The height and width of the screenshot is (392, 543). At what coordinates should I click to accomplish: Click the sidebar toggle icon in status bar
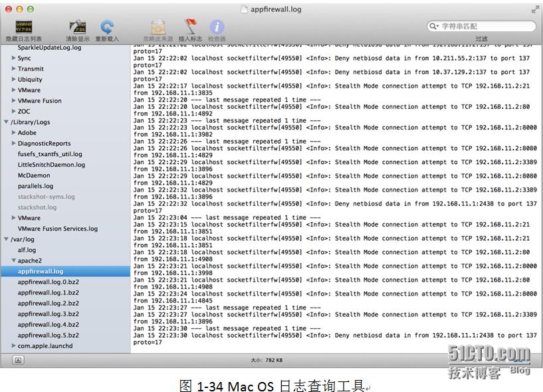18,360
